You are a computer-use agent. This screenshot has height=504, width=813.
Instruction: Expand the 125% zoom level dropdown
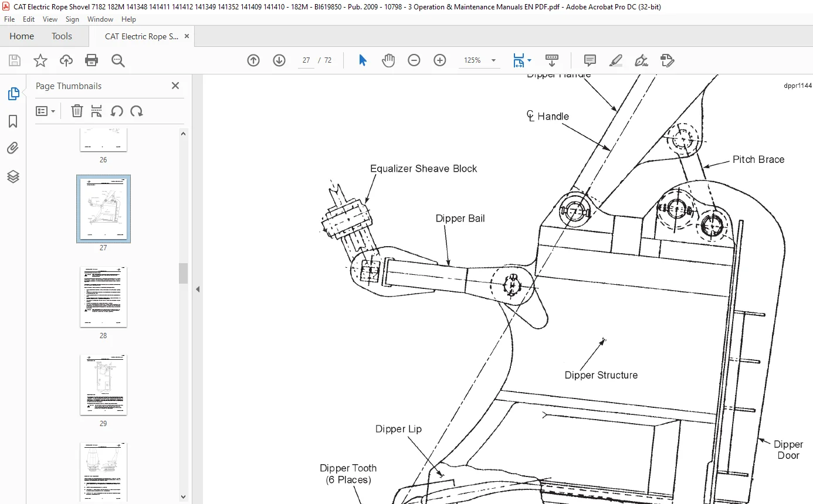click(493, 60)
